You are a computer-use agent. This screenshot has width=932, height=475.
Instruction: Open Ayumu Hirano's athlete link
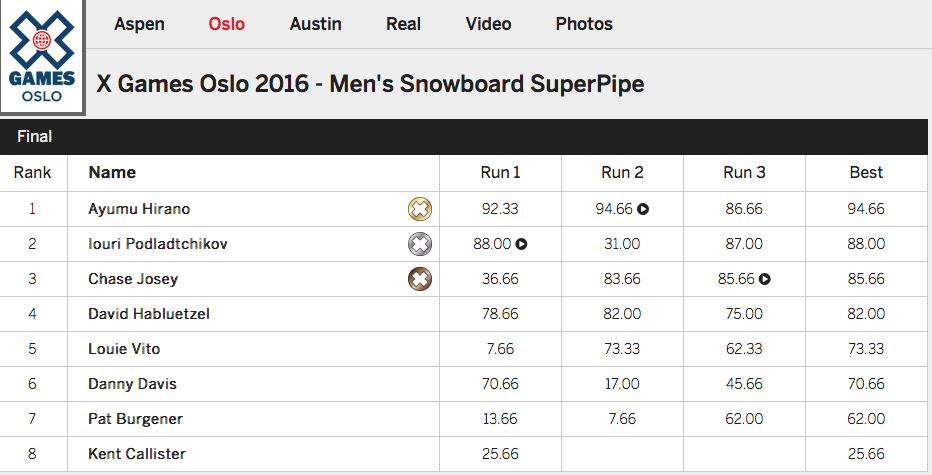(139, 209)
